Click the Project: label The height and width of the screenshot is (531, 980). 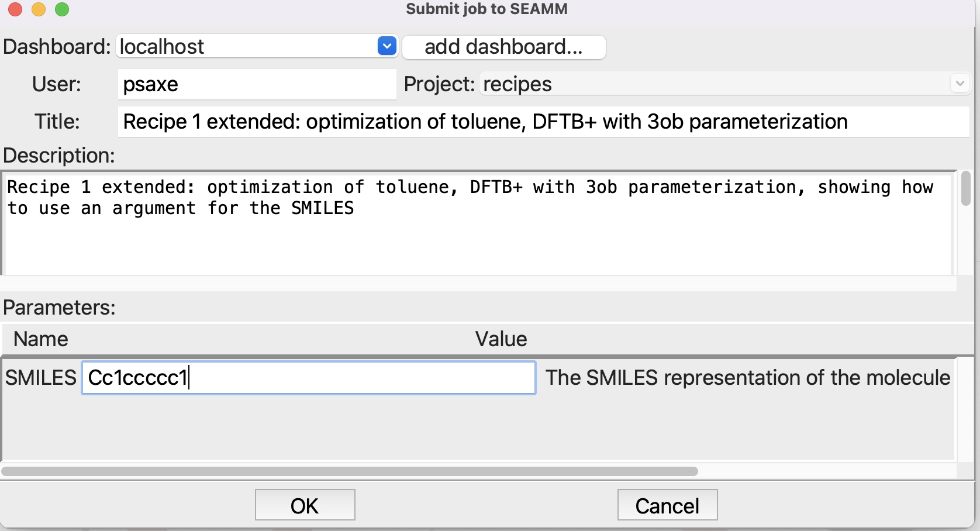point(439,84)
